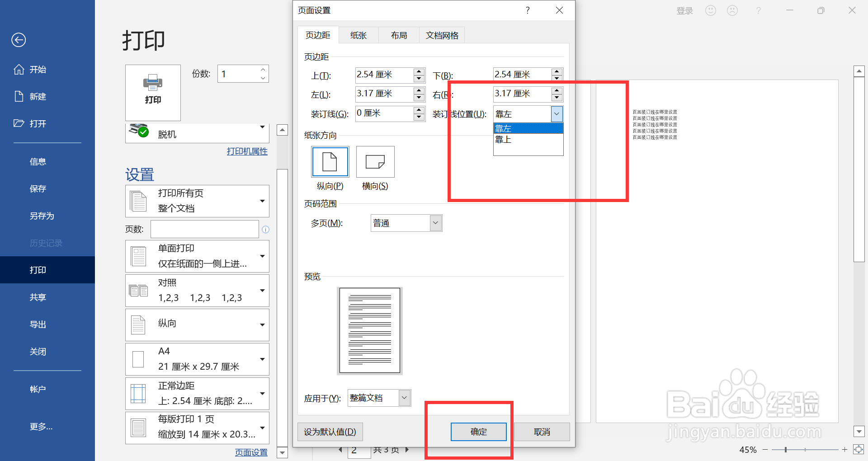The width and height of the screenshot is (868, 461).
Task: Close the 页面设置 dialog
Action: [559, 10]
